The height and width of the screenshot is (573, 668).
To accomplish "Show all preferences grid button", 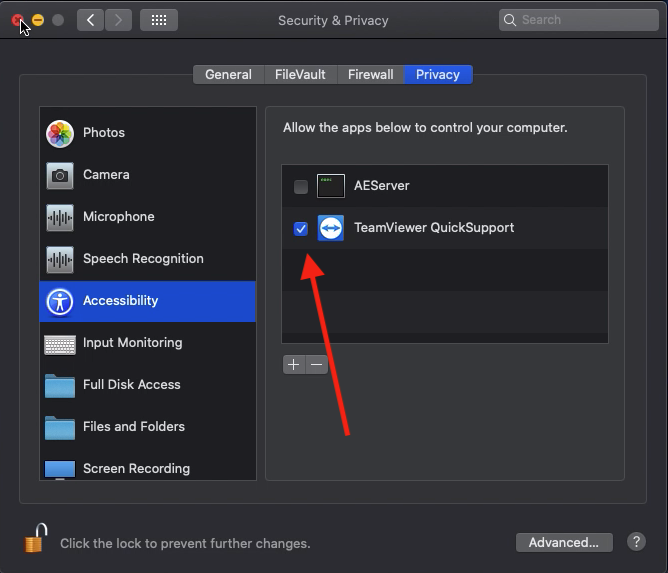I will (x=159, y=20).
